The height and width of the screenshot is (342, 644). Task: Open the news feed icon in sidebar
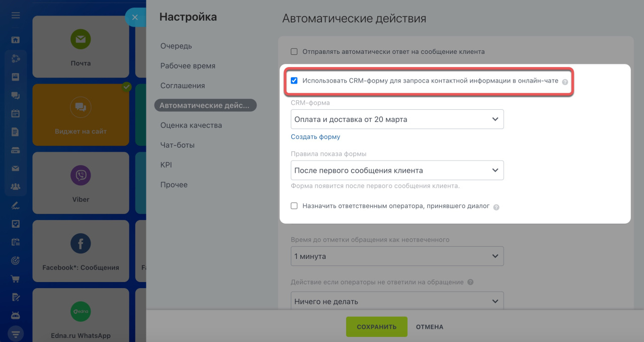pos(16,77)
